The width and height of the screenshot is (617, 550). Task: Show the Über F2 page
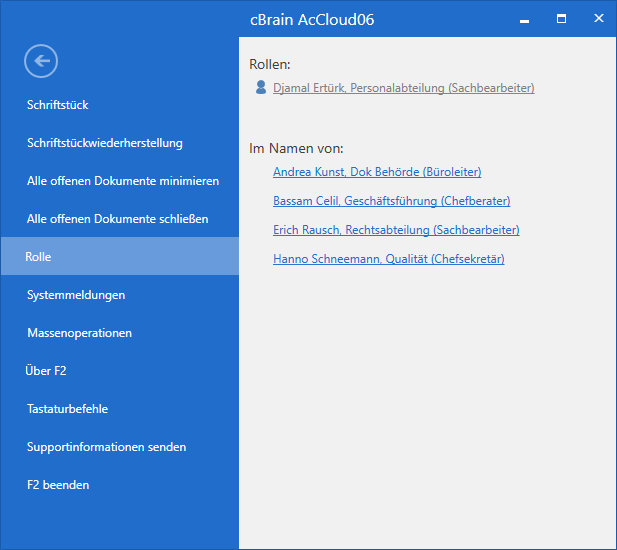click(47, 371)
